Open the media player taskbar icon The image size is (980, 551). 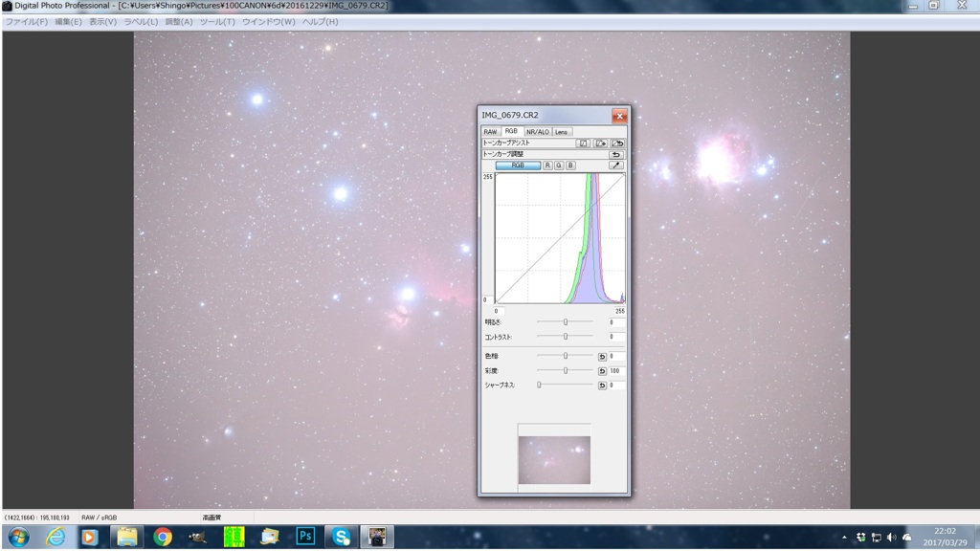(x=89, y=538)
